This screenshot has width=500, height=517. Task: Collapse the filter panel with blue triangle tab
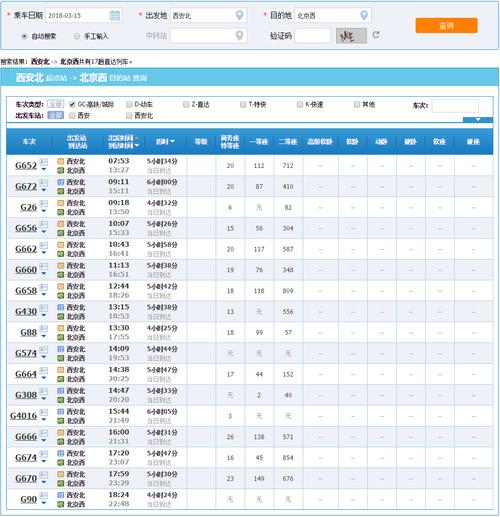[477, 120]
